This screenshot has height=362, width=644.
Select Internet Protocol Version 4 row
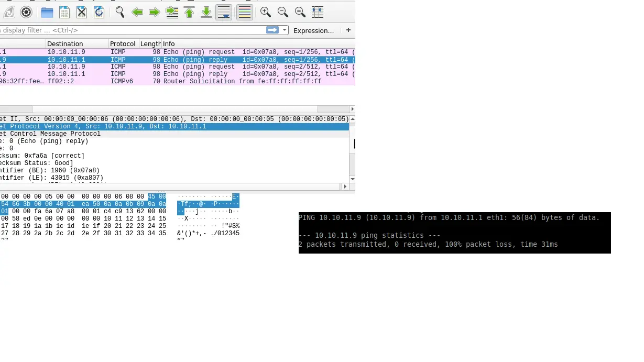coord(174,127)
